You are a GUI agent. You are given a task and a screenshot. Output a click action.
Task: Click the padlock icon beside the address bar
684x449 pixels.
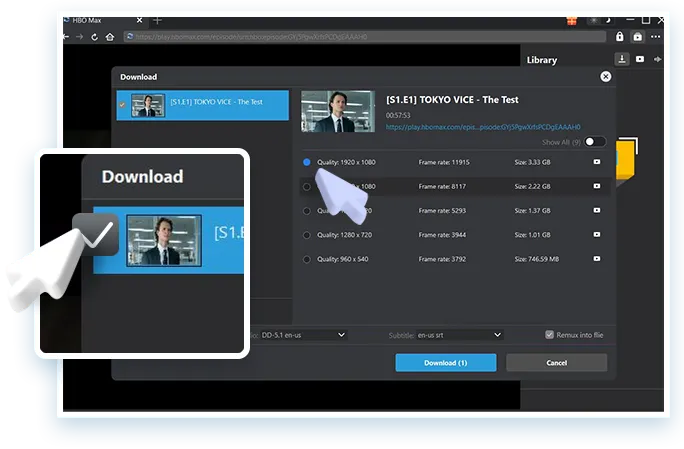[x=619, y=37]
